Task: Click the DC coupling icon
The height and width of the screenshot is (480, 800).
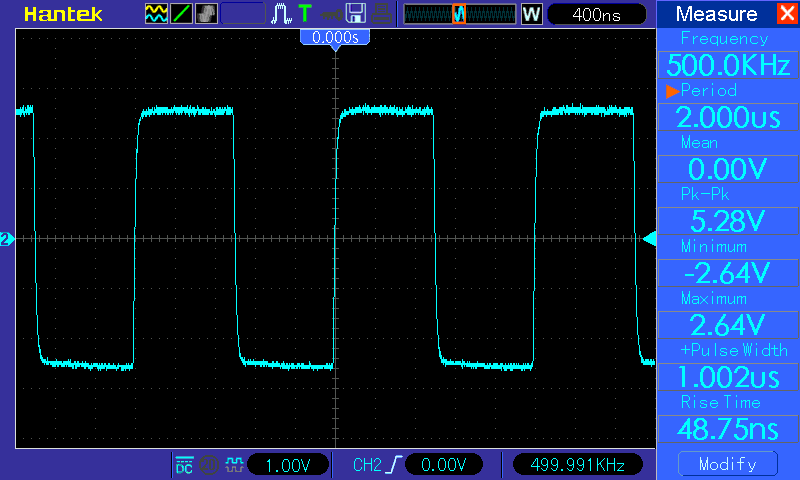Action: point(184,465)
